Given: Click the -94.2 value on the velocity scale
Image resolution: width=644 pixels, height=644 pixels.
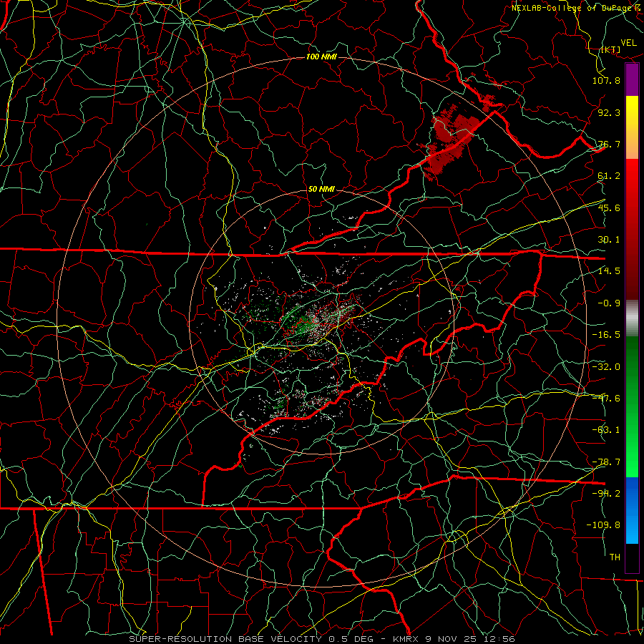Looking at the screenshot, I should tap(606, 494).
